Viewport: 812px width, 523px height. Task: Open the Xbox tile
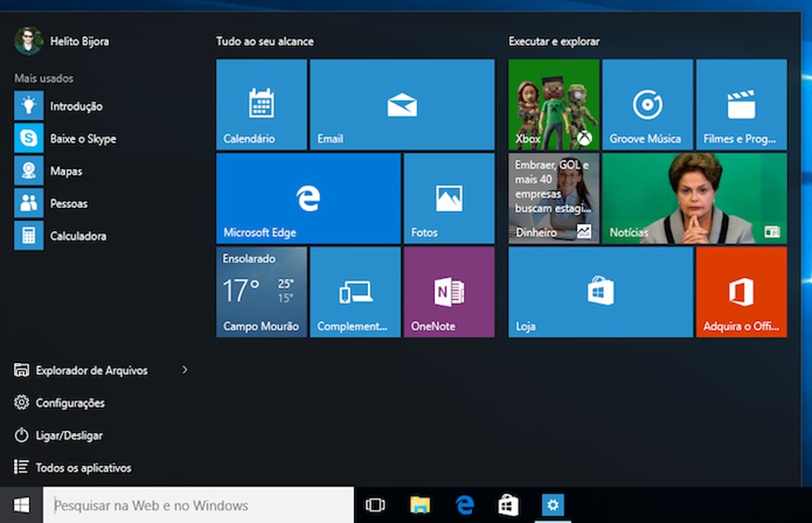(x=554, y=105)
